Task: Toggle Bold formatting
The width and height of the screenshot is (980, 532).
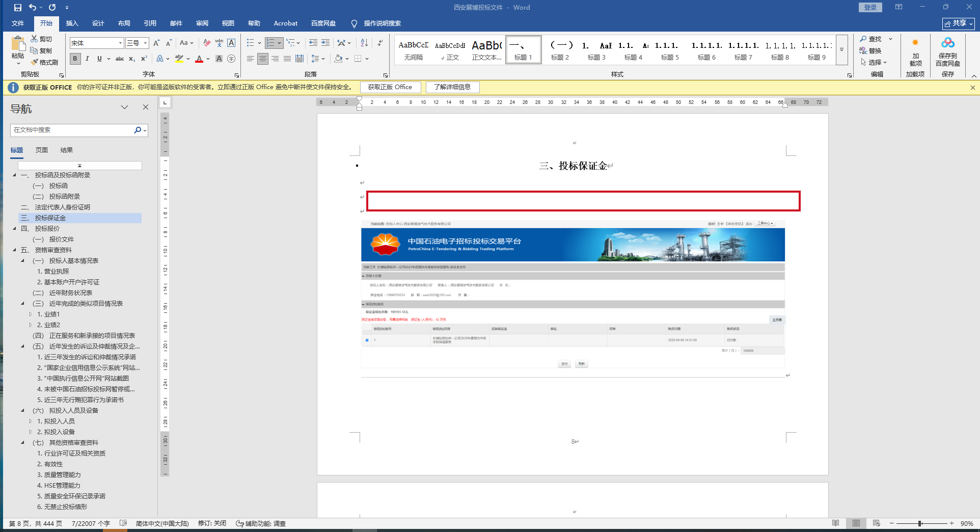Action: tap(75, 59)
